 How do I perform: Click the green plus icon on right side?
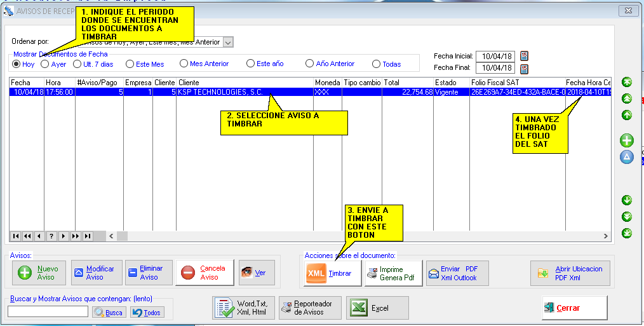(627, 140)
